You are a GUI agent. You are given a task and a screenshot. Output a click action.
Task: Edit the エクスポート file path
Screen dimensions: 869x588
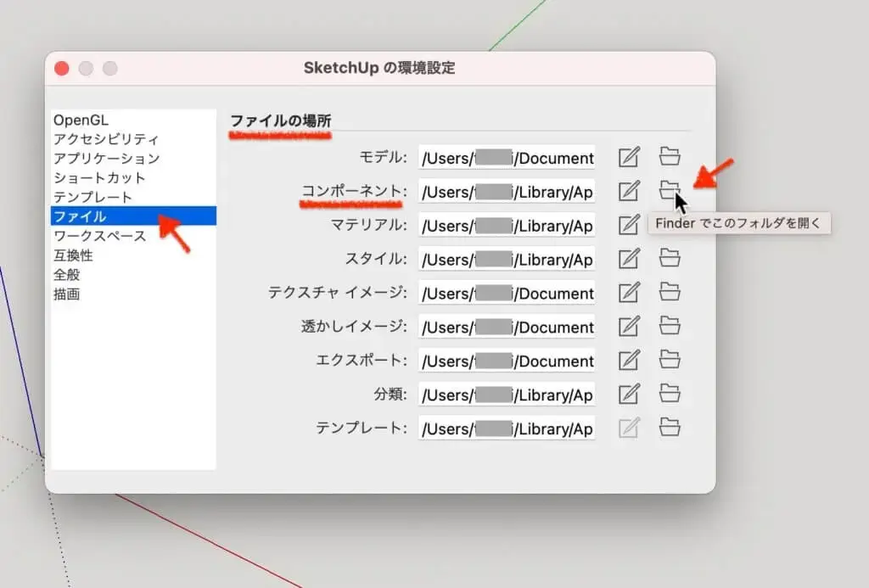pyautogui.click(x=629, y=361)
